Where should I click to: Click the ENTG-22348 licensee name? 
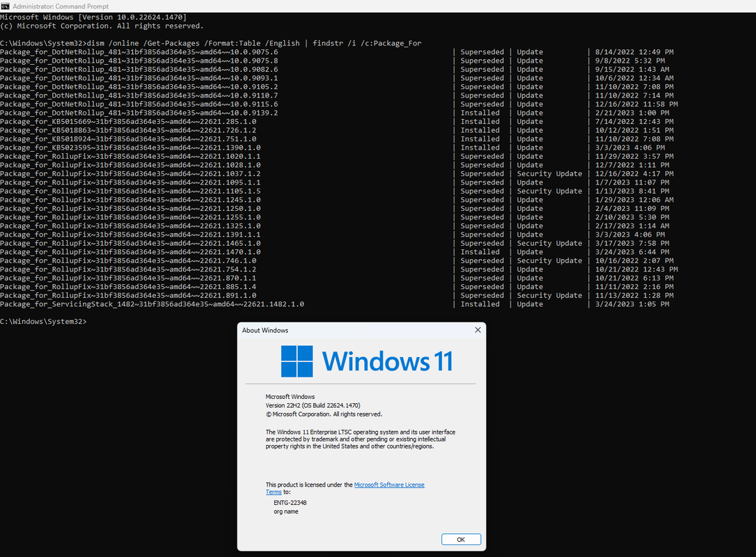point(290,503)
